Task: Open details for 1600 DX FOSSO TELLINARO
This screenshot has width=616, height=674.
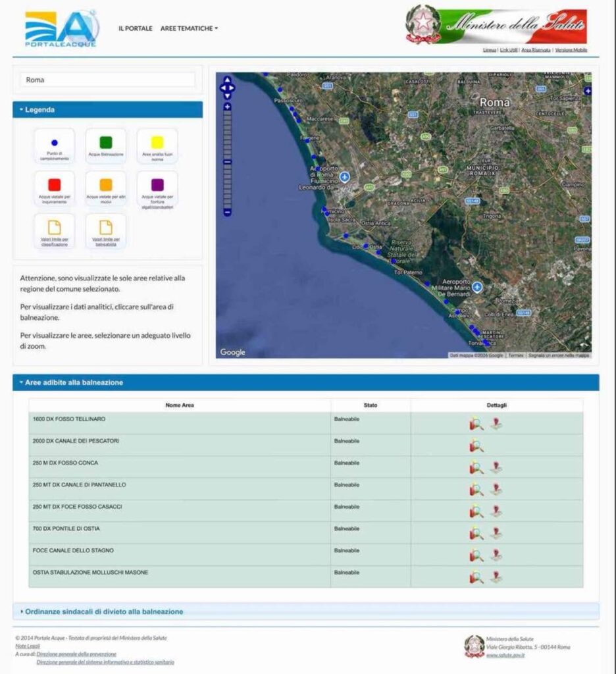Action: point(476,424)
